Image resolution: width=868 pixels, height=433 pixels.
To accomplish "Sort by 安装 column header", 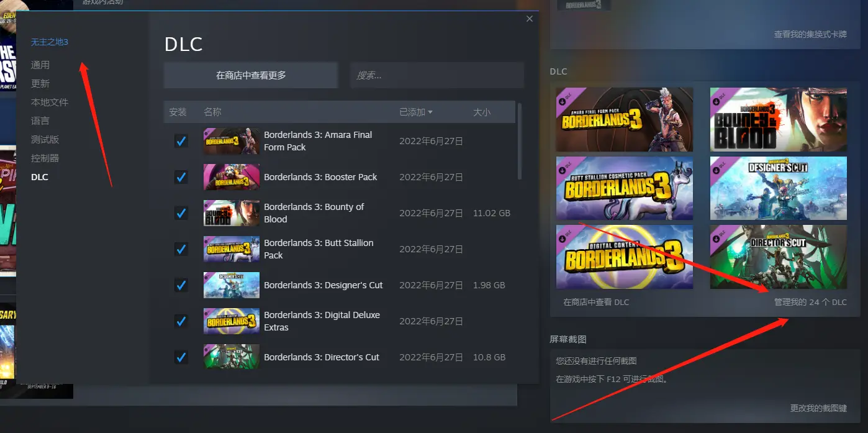I will click(178, 112).
